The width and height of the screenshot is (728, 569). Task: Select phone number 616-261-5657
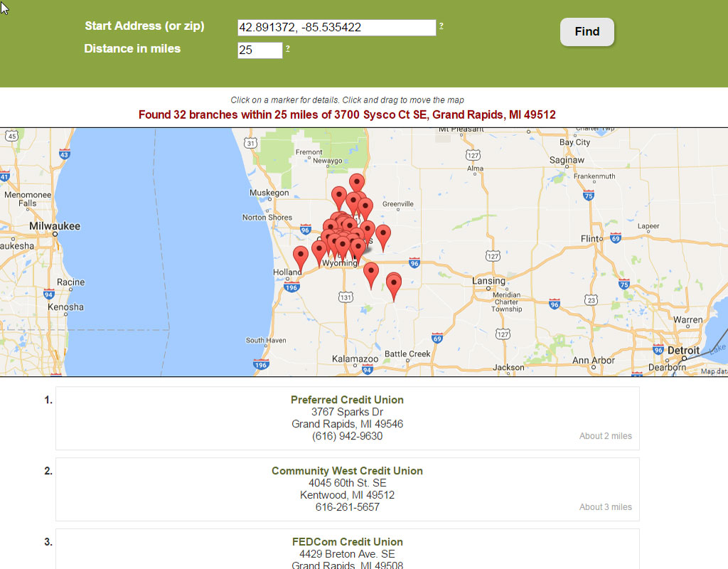[347, 507]
